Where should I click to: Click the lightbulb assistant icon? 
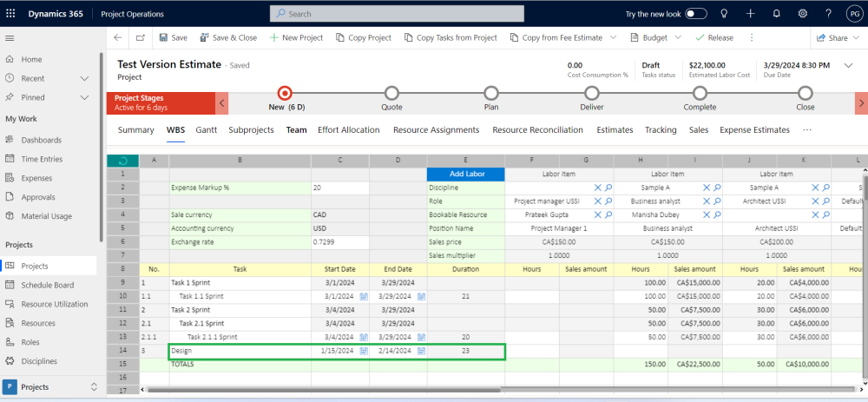pos(724,14)
